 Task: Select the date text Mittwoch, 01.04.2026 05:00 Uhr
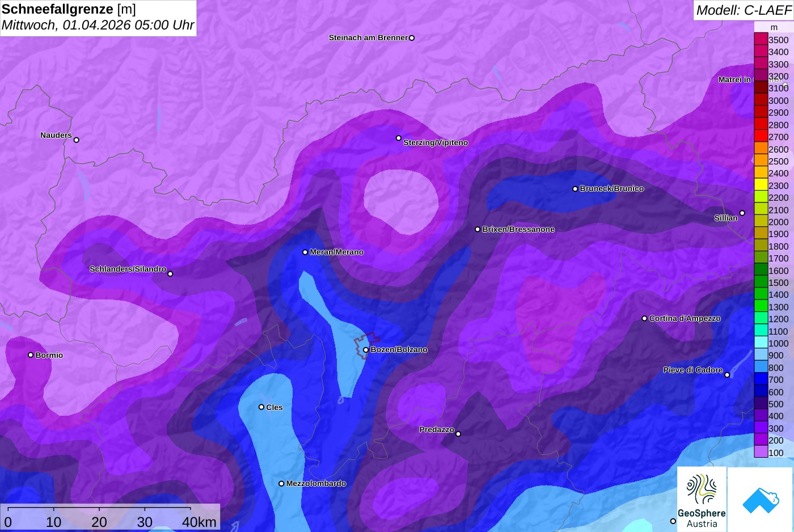pos(98,25)
